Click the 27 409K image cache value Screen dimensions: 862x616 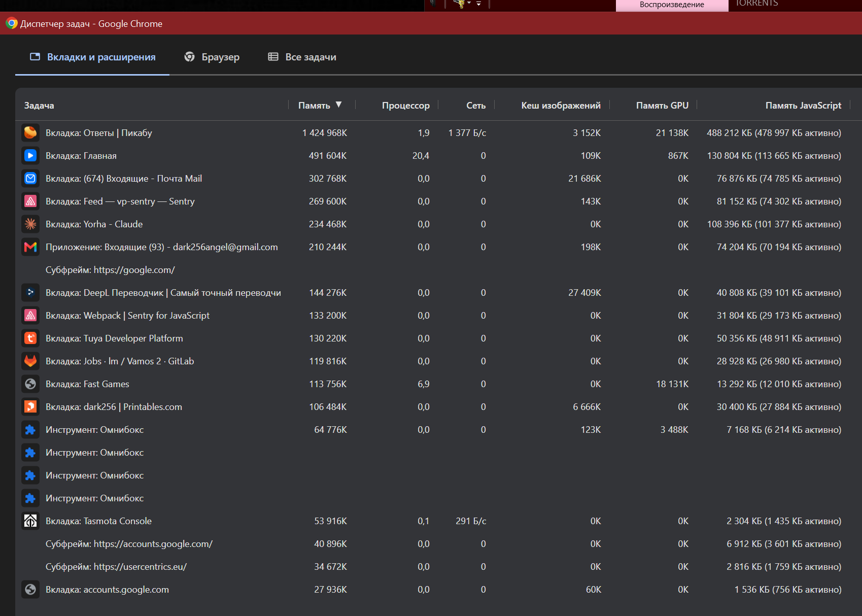(584, 293)
